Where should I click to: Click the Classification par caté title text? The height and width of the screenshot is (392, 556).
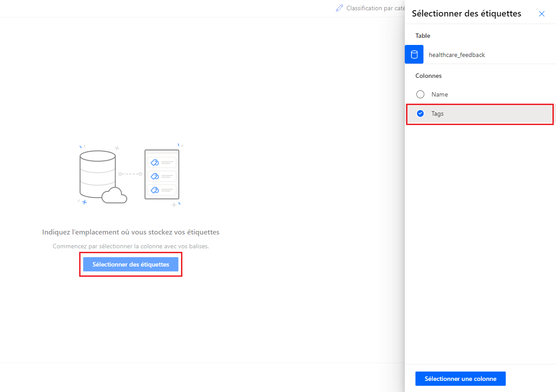tap(375, 8)
